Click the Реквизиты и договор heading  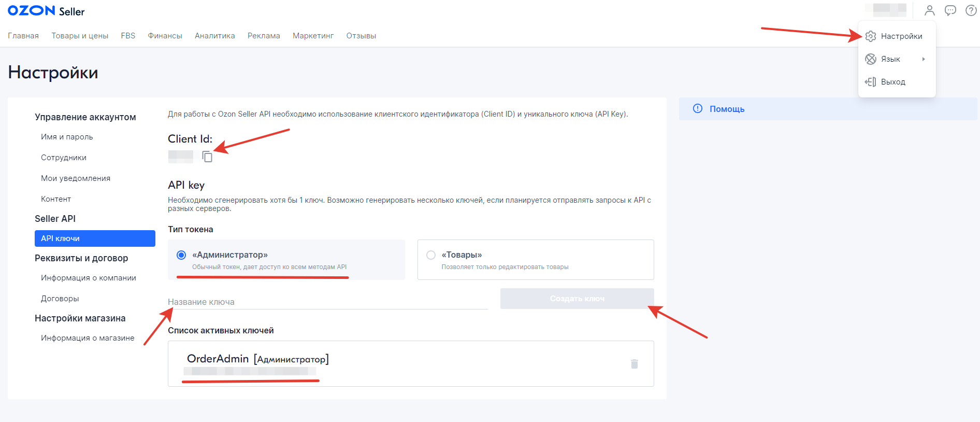point(81,258)
